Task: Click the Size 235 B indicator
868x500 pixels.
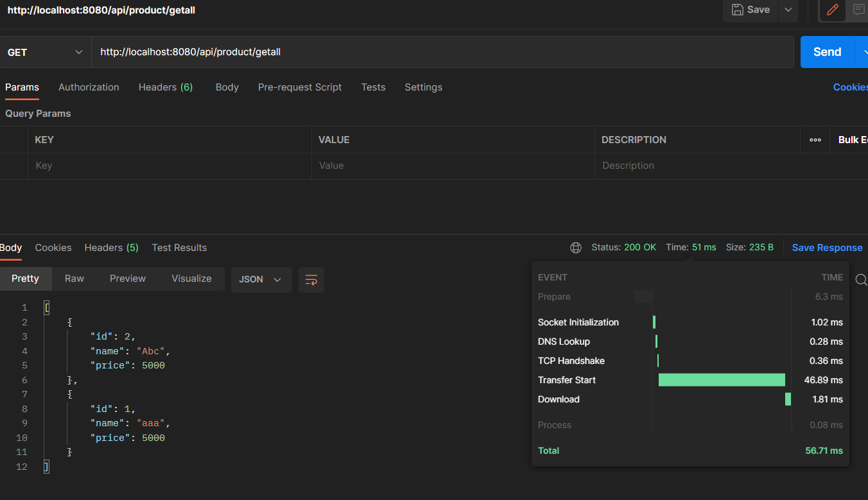Action: (750, 248)
